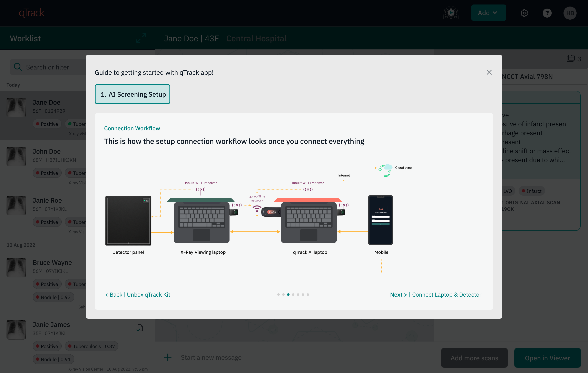Go next to Connect Laptop & Detector
The width and height of the screenshot is (588, 373).
point(436,295)
